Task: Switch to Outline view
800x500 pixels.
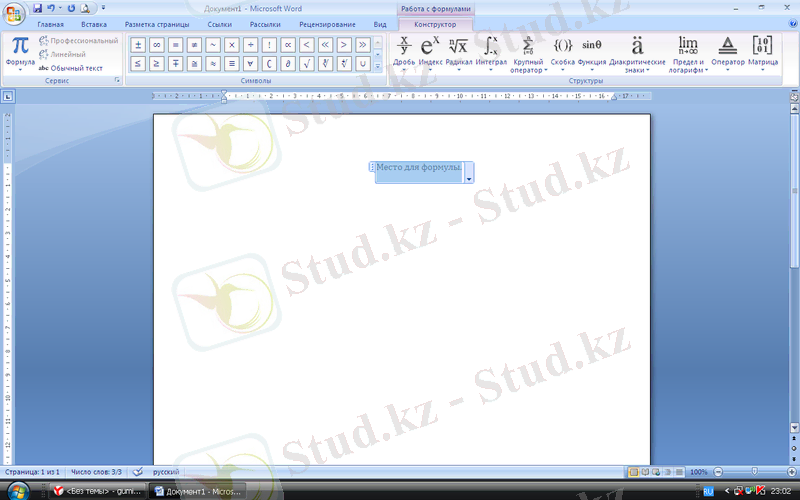Action: pos(667,472)
